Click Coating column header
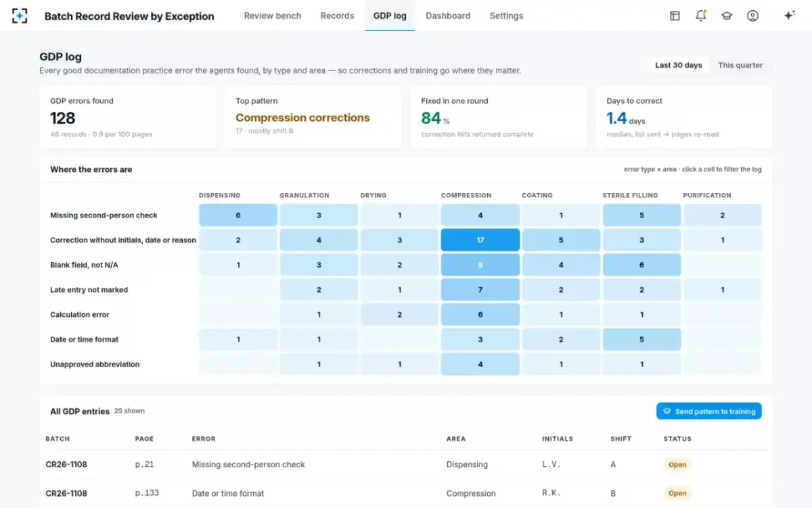 (537, 195)
